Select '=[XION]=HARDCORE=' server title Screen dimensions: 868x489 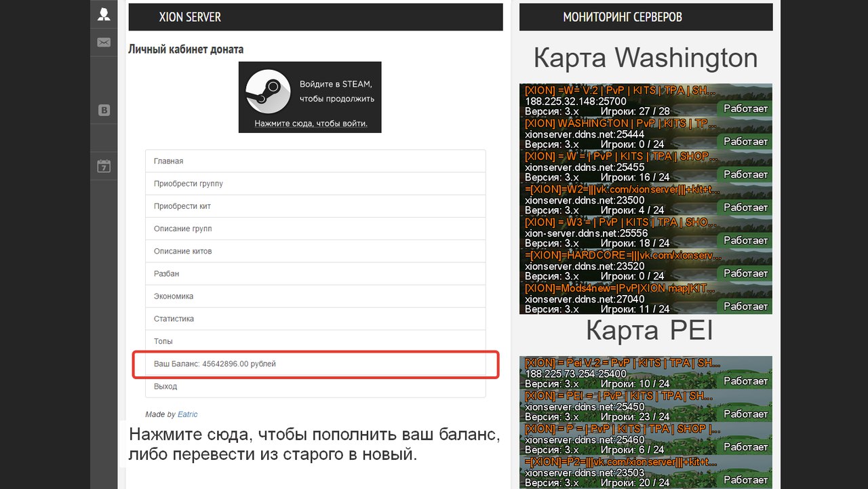pyautogui.click(x=624, y=255)
